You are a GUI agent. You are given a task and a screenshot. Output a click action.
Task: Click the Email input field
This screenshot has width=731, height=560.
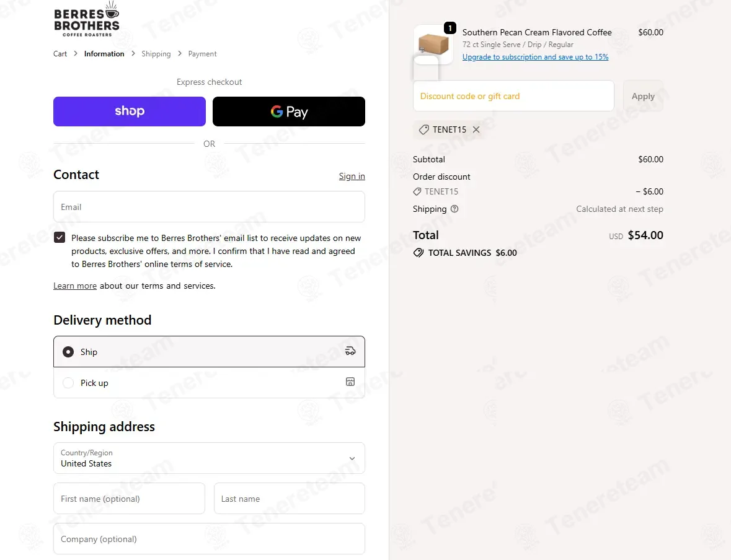coord(210,207)
